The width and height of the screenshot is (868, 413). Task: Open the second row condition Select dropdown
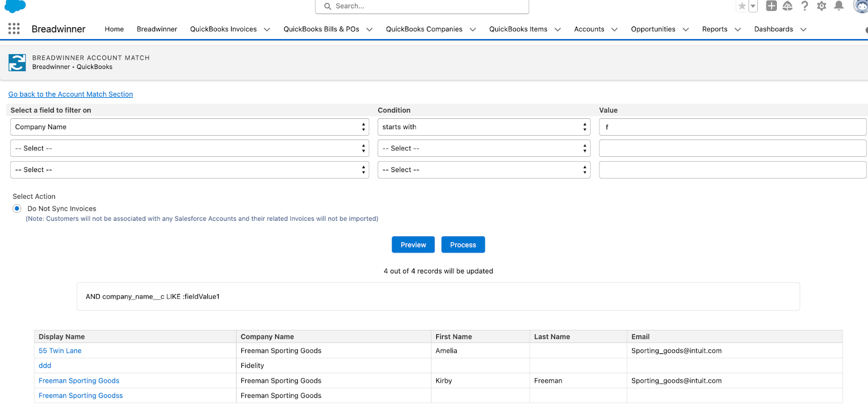(484, 148)
